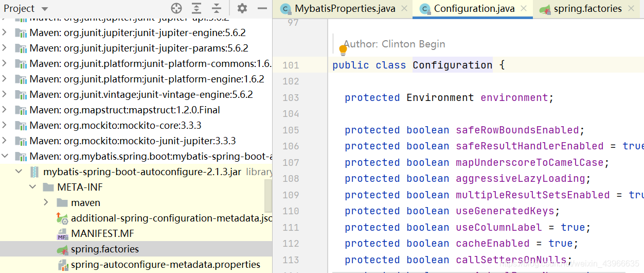The height and width of the screenshot is (273, 644).
Task: Switch to MybatisProperties.java tab
Action: pos(345,9)
